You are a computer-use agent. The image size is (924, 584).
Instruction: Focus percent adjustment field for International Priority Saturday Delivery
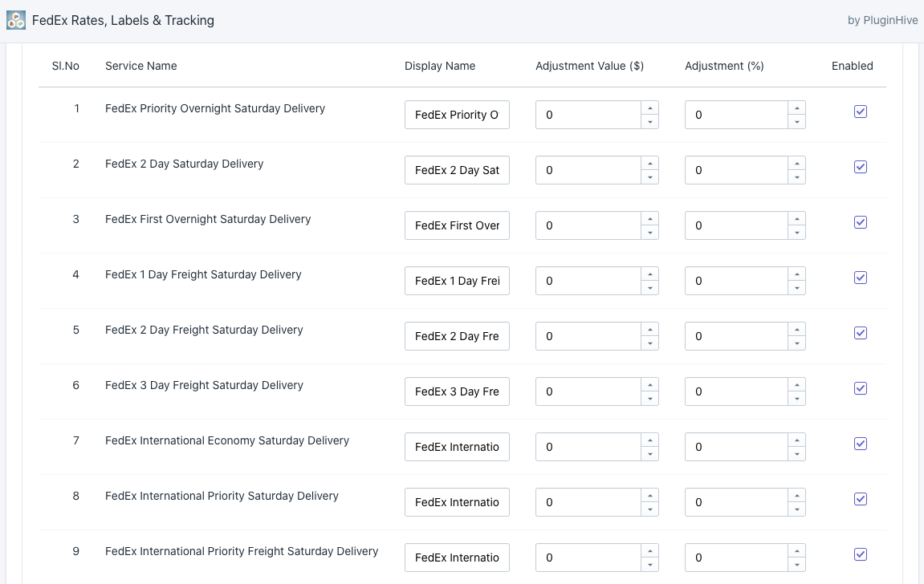[736, 502]
